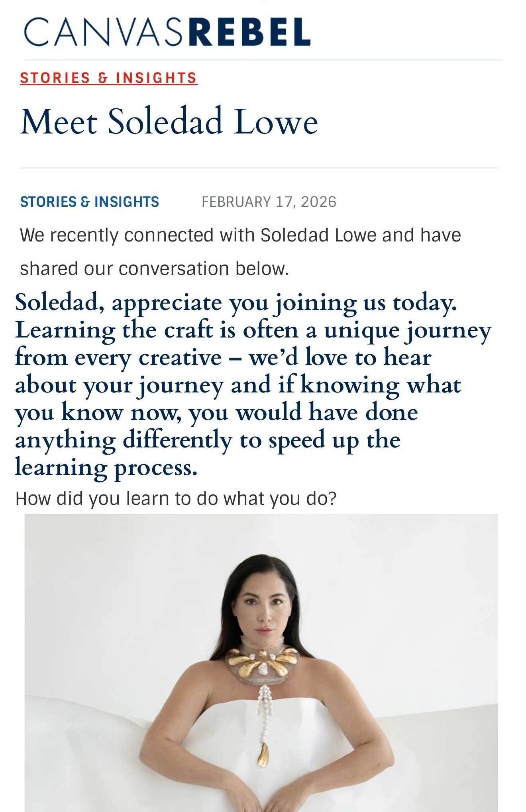The image size is (526, 812).
Task: Click the Meet Soledad Lowe headline
Action: [169, 121]
